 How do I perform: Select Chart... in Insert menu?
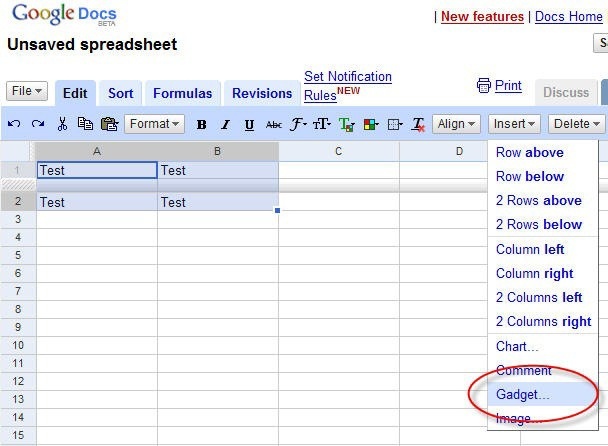(542, 346)
